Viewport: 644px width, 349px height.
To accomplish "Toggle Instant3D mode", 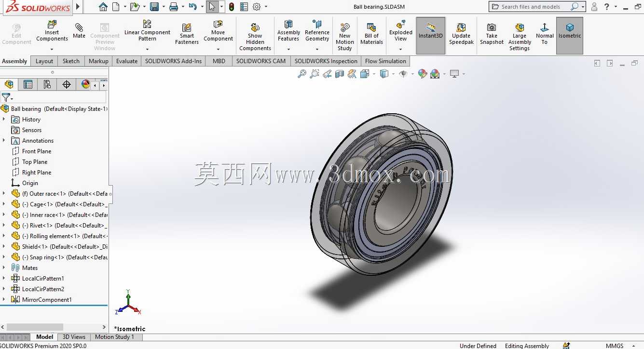I will [430, 36].
